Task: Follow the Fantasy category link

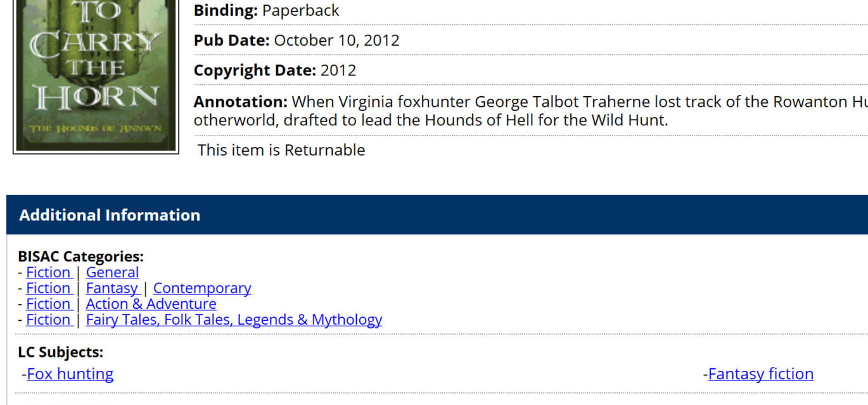Action: 112,289
